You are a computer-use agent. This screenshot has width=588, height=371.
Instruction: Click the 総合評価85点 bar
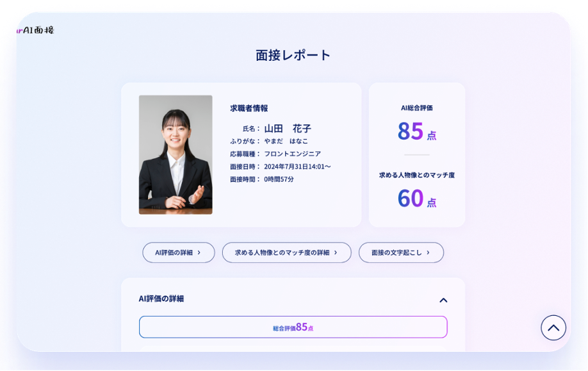pyautogui.click(x=293, y=327)
